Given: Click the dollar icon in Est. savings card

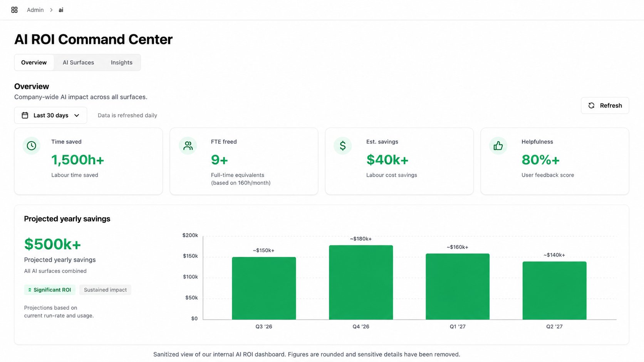Looking at the screenshot, I should tap(343, 146).
